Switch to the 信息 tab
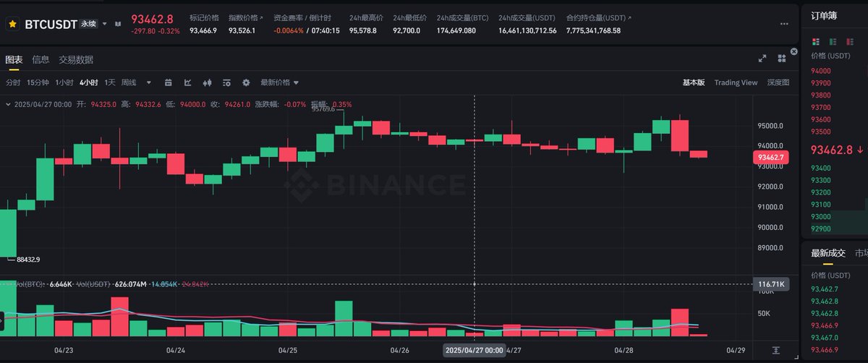868x363 pixels. (41, 60)
